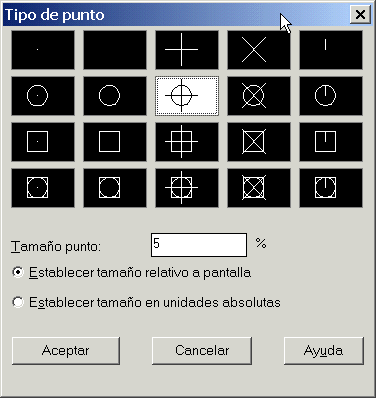Image resolution: width=376 pixels, height=398 pixels.
Task: Choose the circle with center dot style
Action: (x=43, y=96)
